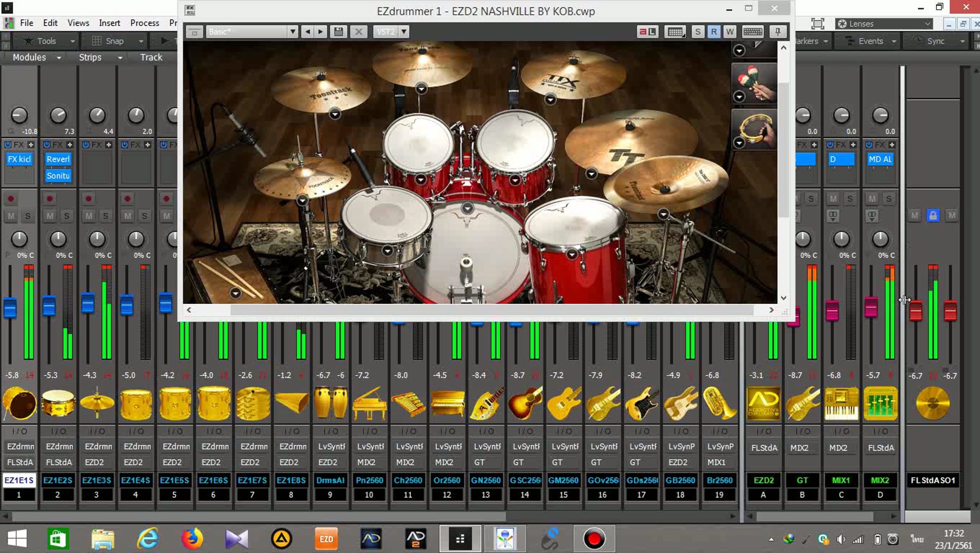Image resolution: width=980 pixels, height=553 pixels.
Task: Select the Reverb effect on track 2
Action: (x=58, y=159)
